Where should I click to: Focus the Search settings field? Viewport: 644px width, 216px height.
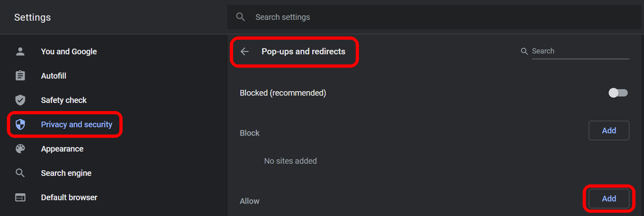point(434,17)
